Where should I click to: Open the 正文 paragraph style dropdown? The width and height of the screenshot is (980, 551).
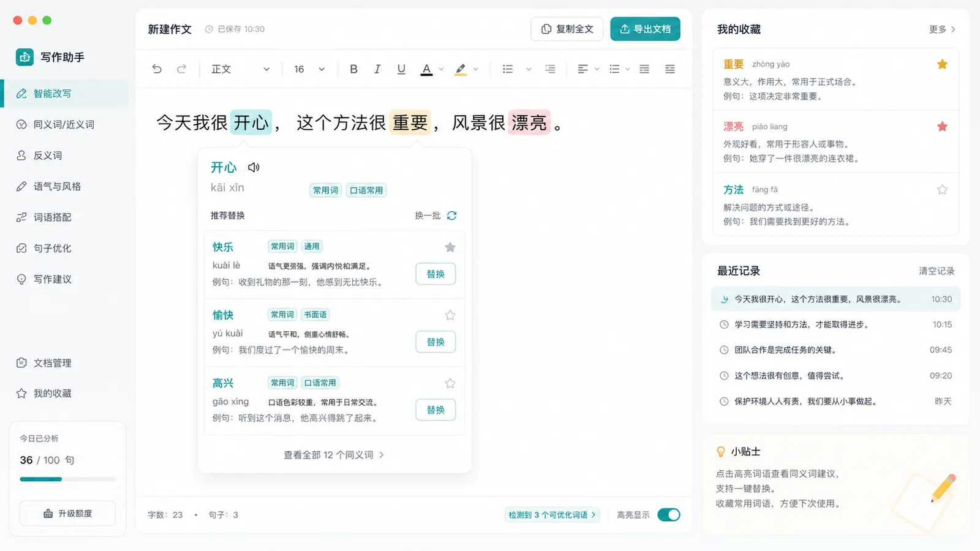240,69
